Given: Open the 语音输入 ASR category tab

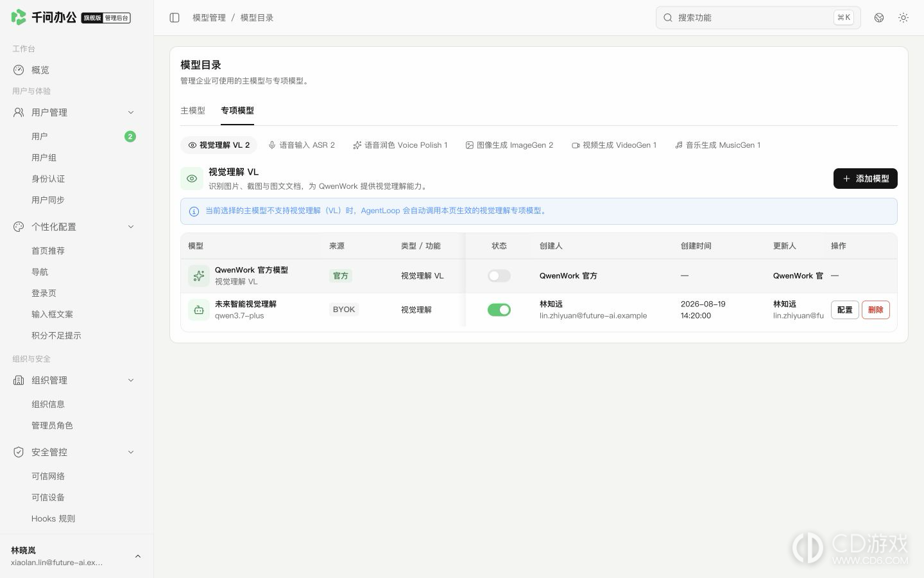Looking at the screenshot, I should tap(302, 145).
